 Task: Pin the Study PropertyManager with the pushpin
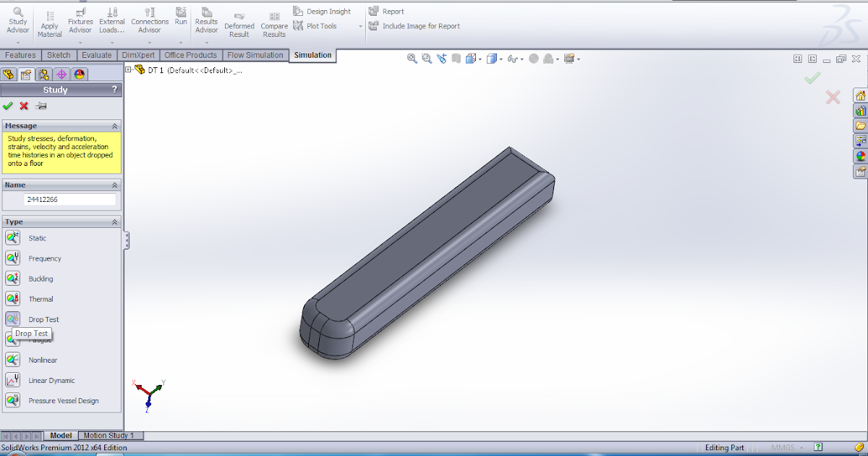[41, 106]
